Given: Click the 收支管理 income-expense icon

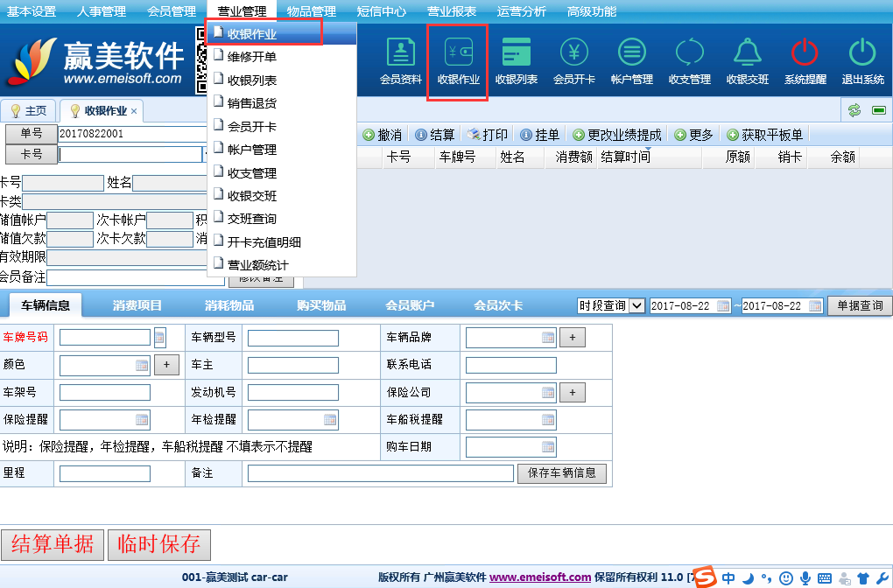Looking at the screenshot, I should point(689,61).
